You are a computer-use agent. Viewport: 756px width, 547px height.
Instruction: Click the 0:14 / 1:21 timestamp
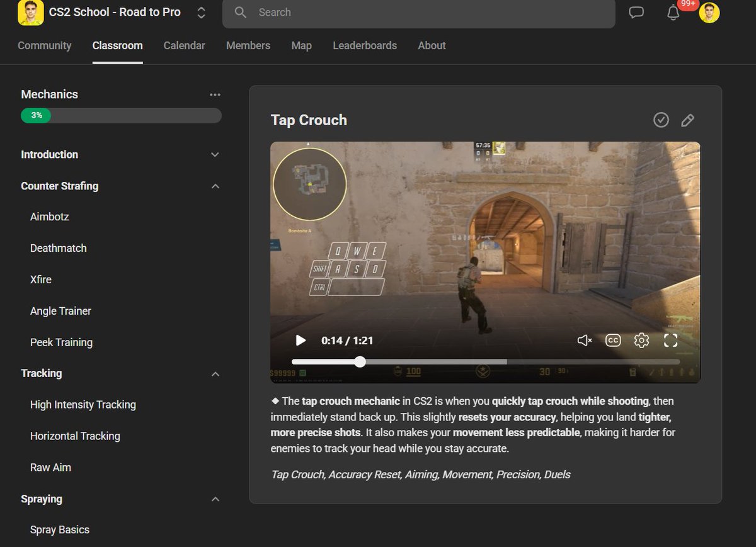pyautogui.click(x=347, y=341)
